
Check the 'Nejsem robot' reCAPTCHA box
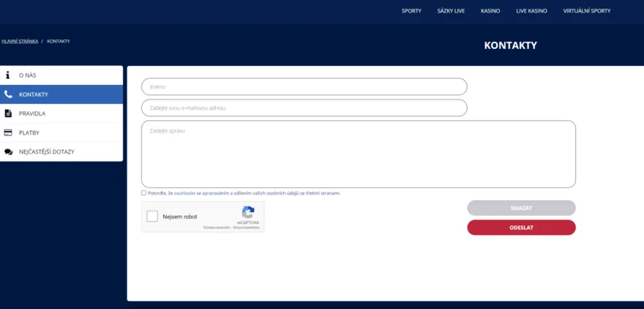point(152,217)
